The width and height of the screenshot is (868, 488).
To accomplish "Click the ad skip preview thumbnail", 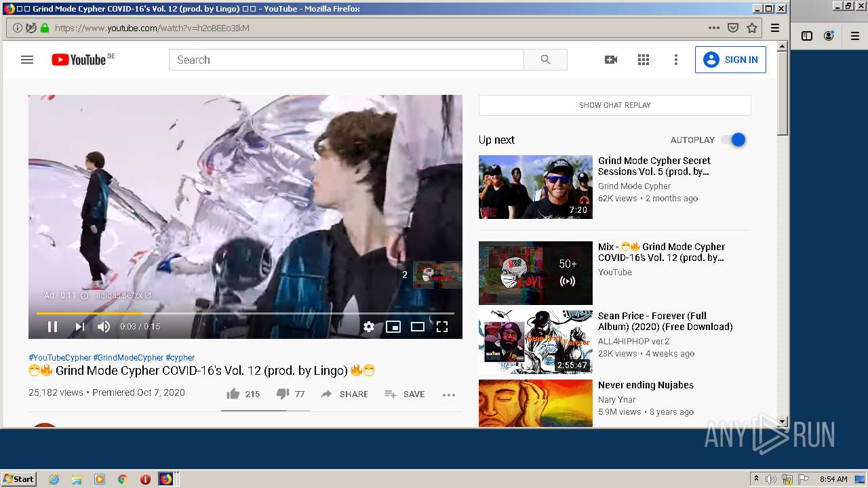I will [437, 274].
